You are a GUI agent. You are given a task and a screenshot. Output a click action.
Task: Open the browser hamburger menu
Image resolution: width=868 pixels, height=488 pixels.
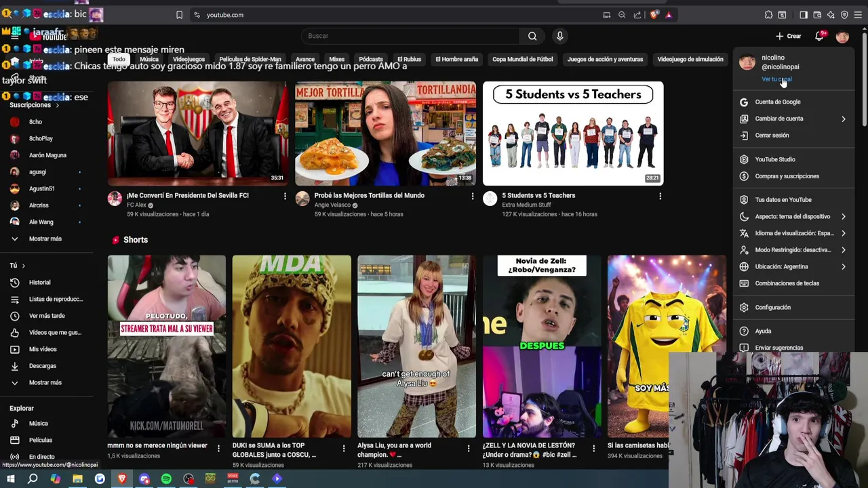tap(858, 15)
